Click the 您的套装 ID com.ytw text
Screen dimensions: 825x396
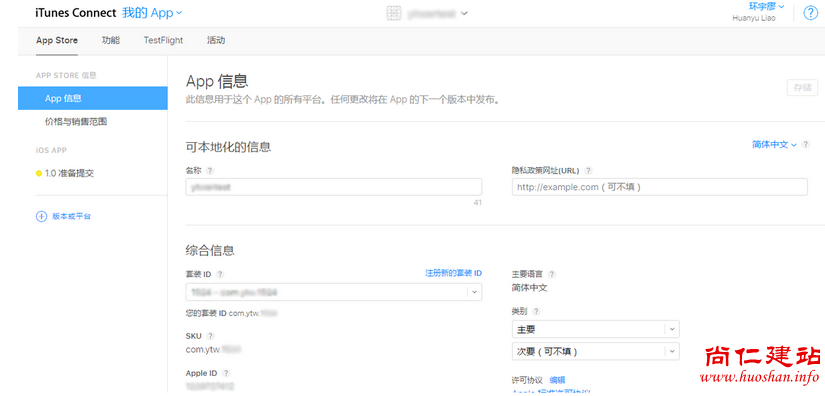pyautogui.click(x=232, y=313)
